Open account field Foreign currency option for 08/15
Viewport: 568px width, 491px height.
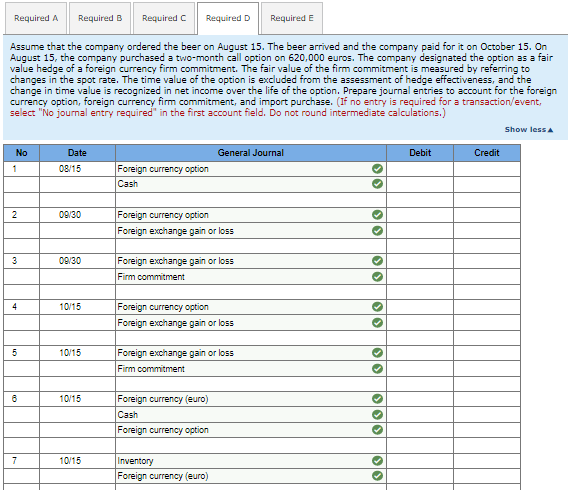tap(251, 169)
